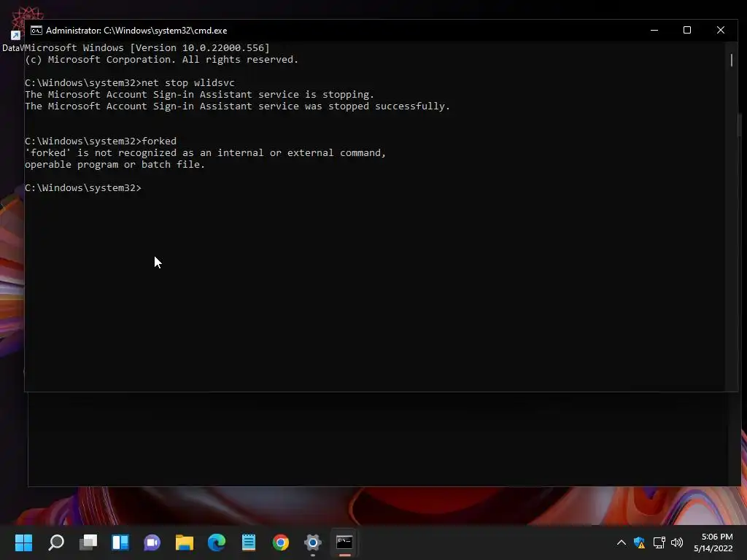Image resolution: width=747 pixels, height=560 pixels.
Task: Click the 'stopped successfully' output line
Action: point(237,106)
